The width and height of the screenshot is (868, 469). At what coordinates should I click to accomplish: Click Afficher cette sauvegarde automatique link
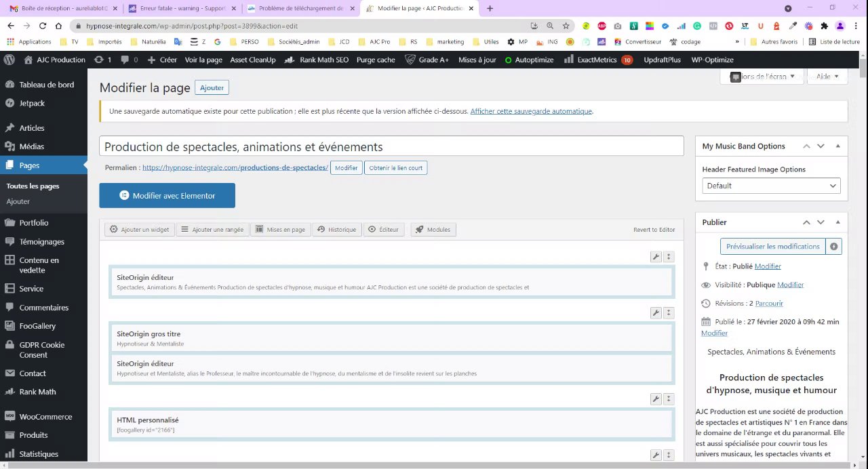(x=531, y=111)
